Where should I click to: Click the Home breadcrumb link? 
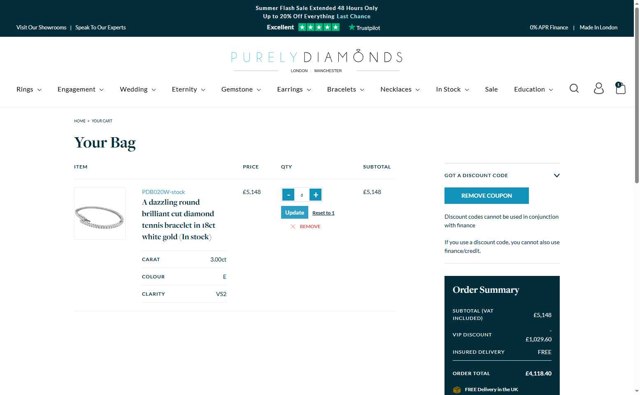[x=80, y=121]
